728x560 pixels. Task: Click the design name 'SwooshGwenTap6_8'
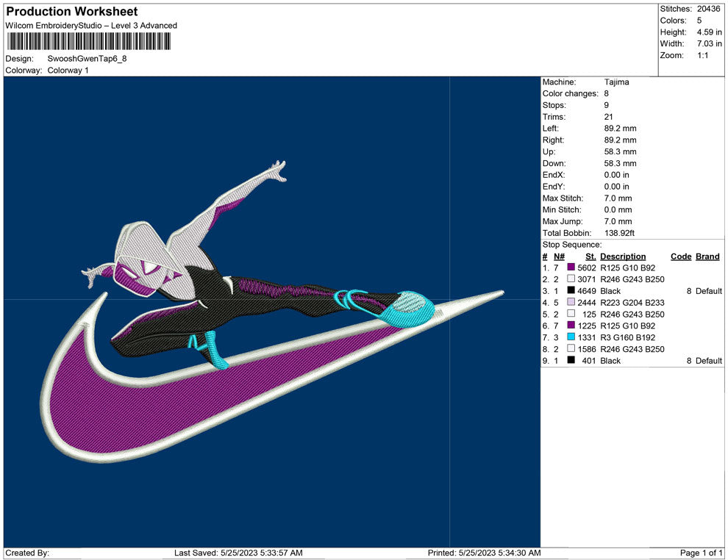(x=87, y=59)
